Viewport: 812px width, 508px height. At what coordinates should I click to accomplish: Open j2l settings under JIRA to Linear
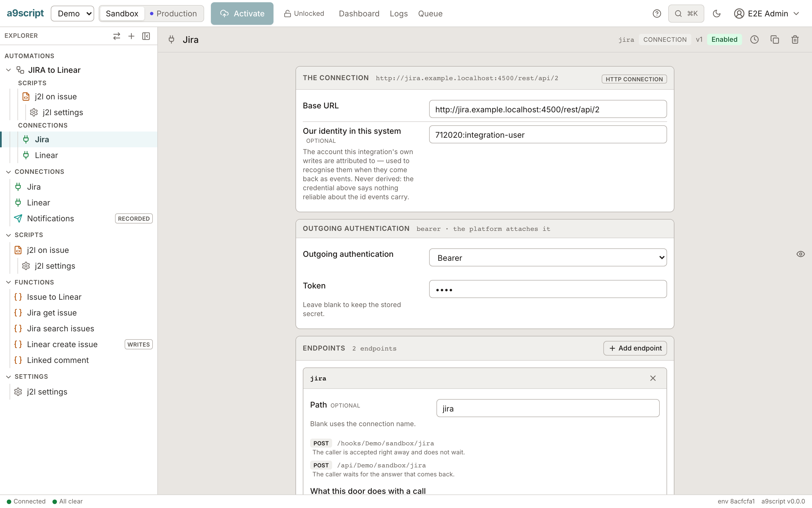point(63,112)
